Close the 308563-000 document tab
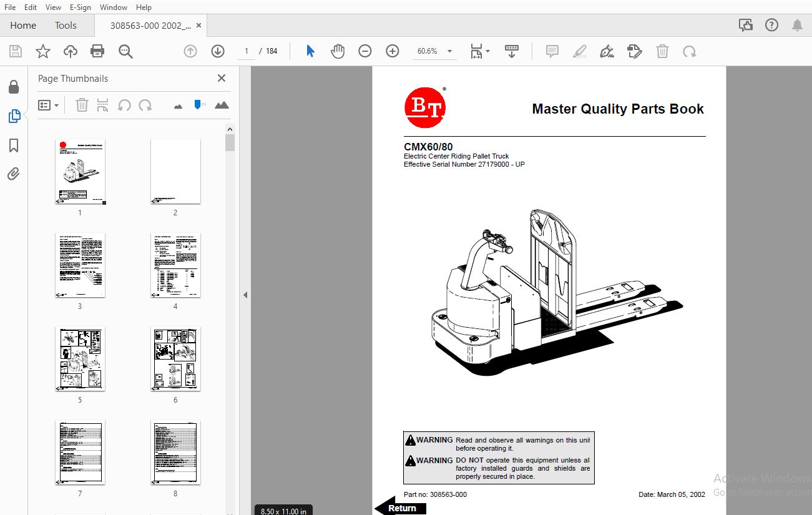 click(x=198, y=26)
